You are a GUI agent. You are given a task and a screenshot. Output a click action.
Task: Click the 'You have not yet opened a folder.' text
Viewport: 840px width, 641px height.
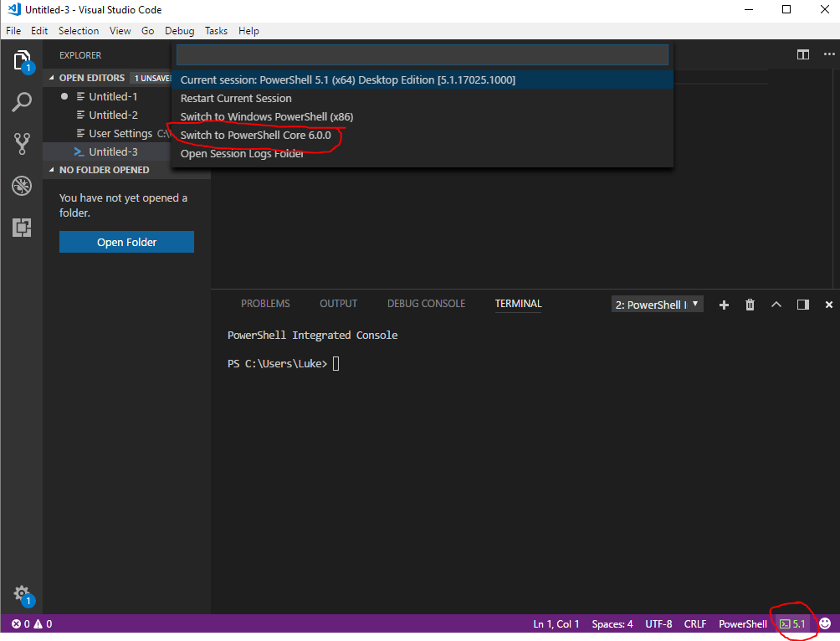(123, 205)
